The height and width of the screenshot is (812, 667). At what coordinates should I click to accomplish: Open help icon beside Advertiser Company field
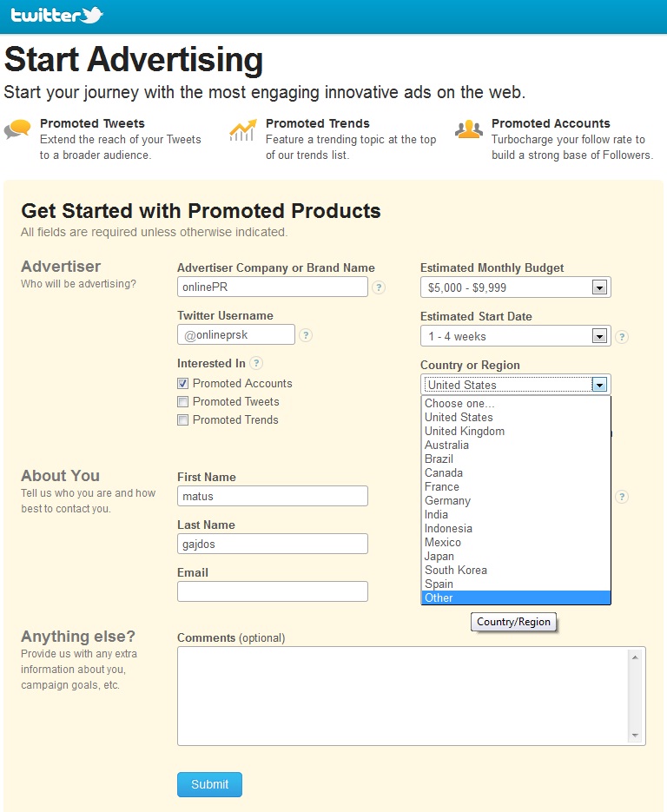pos(379,287)
